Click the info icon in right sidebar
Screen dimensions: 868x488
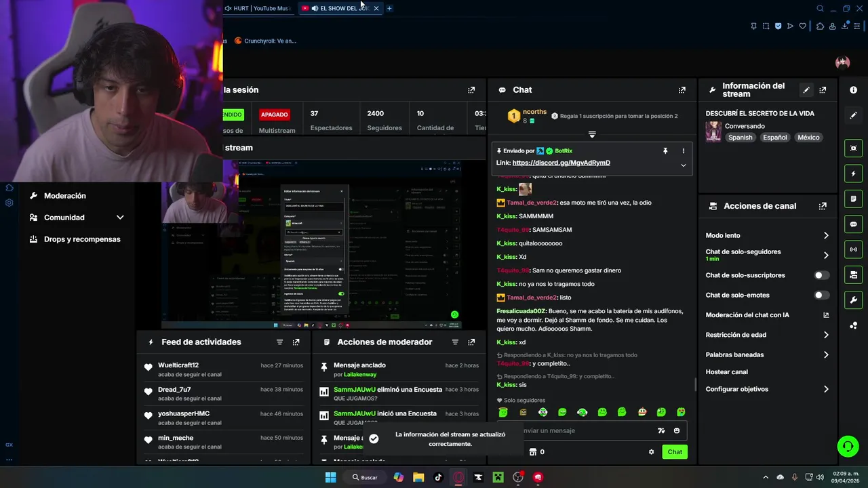[854, 89]
